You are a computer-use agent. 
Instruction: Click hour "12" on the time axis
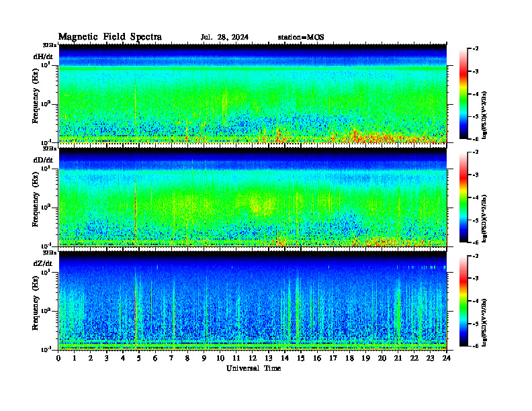(x=253, y=358)
